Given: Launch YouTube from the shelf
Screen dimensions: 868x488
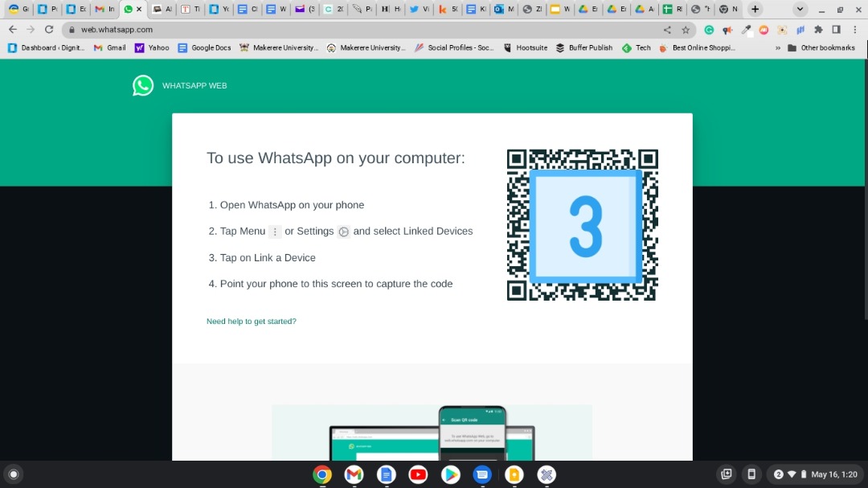Looking at the screenshot, I should (418, 474).
